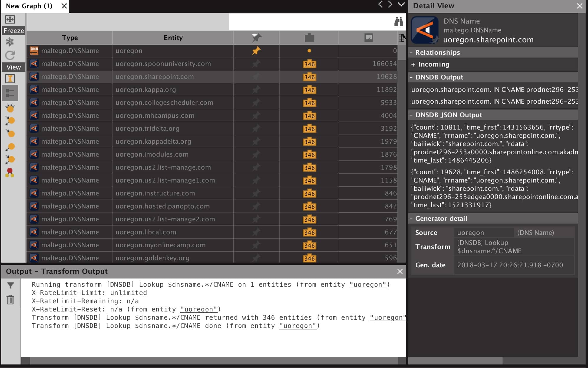This screenshot has width=588, height=368.
Task: Click the filter funnel icon in Output
Action: pyautogui.click(x=10, y=285)
